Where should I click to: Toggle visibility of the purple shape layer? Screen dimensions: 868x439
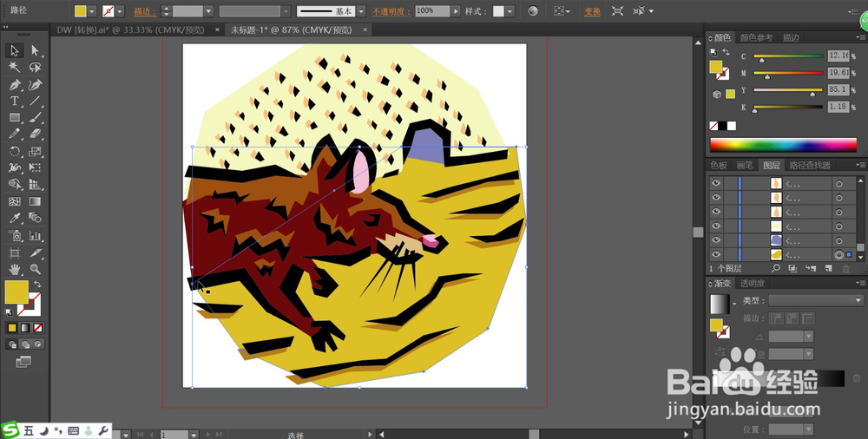[716, 239]
